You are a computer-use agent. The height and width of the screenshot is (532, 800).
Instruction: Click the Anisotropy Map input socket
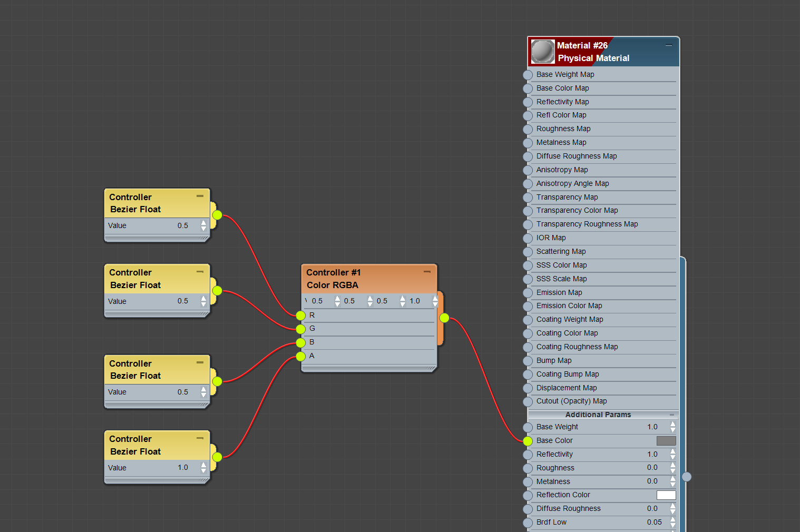point(528,170)
